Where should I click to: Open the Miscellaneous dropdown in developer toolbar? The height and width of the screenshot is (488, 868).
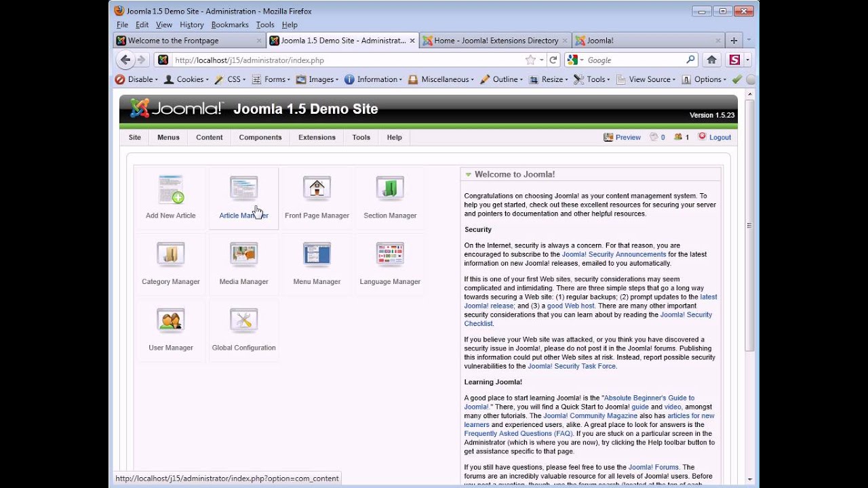point(441,79)
